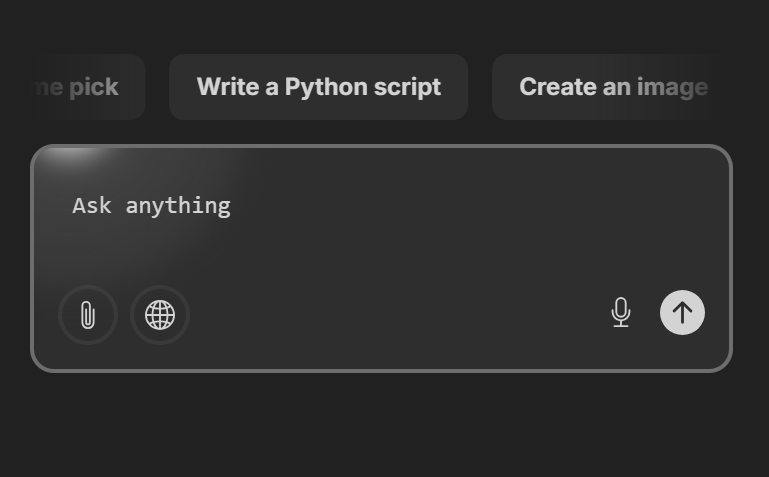The height and width of the screenshot is (477, 769).
Task: Click the paperclip attach file icon
Action: (x=88, y=315)
